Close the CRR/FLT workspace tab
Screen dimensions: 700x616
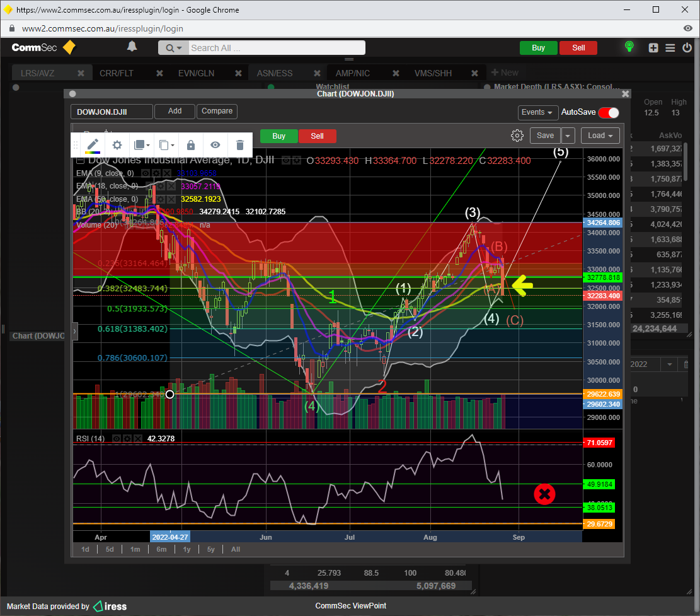point(159,73)
